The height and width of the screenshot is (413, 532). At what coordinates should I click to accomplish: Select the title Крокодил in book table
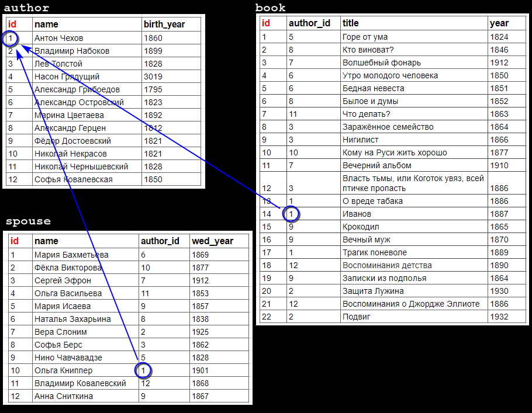tap(361, 227)
